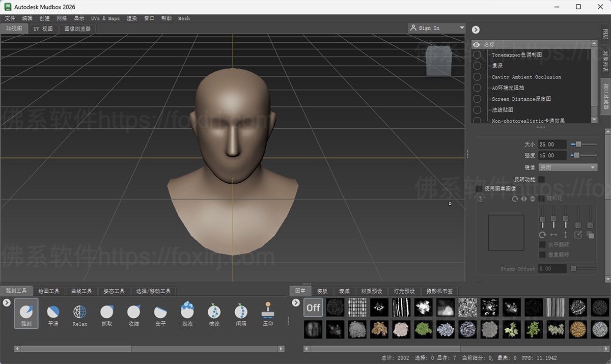Click the 强度 value input field
This screenshot has height=364, width=611.
552,155
